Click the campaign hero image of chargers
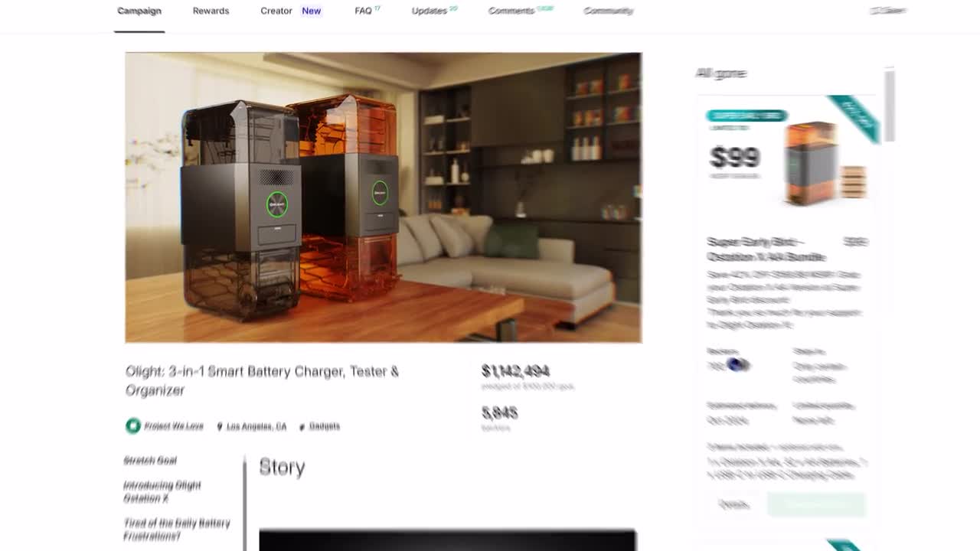The height and width of the screenshot is (551, 980). [x=384, y=197]
